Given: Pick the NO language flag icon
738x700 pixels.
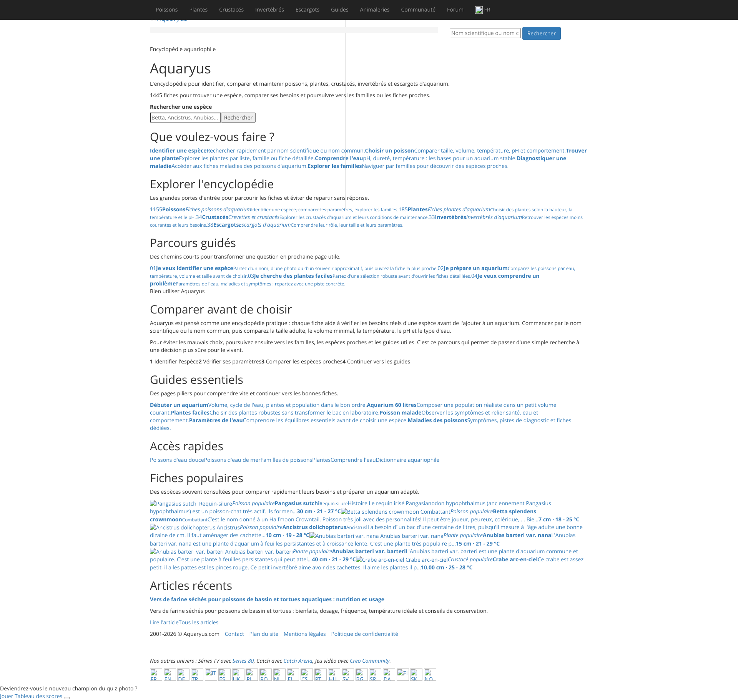Looking at the screenshot, I should (x=430, y=675).
